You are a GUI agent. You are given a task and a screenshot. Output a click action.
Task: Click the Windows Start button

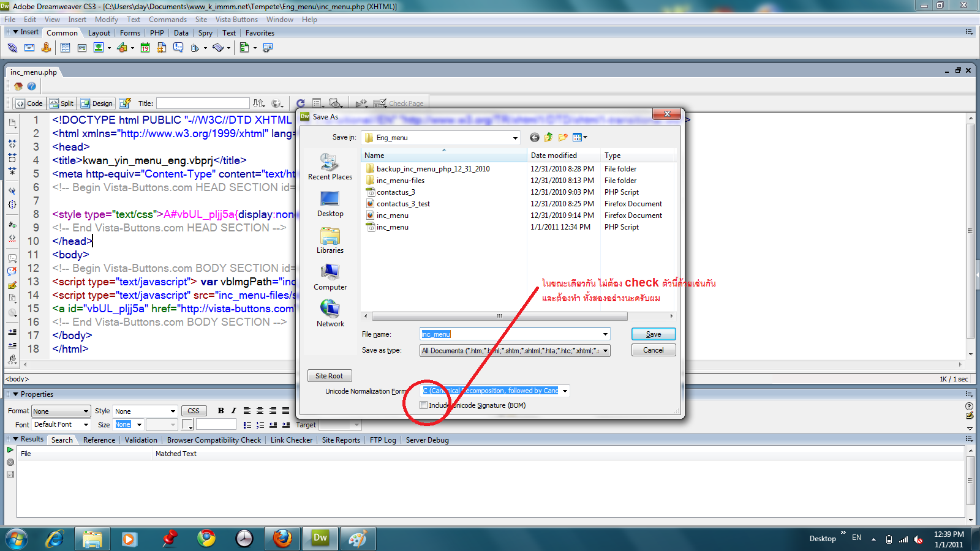pos(17,539)
